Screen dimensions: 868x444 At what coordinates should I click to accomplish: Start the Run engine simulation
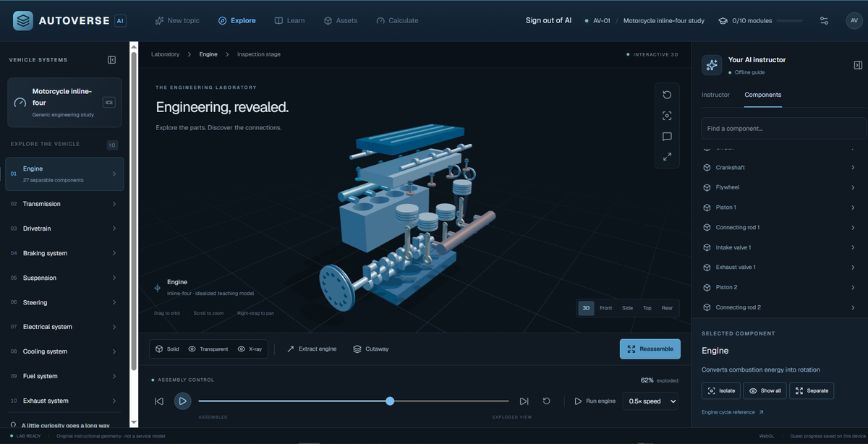(595, 401)
